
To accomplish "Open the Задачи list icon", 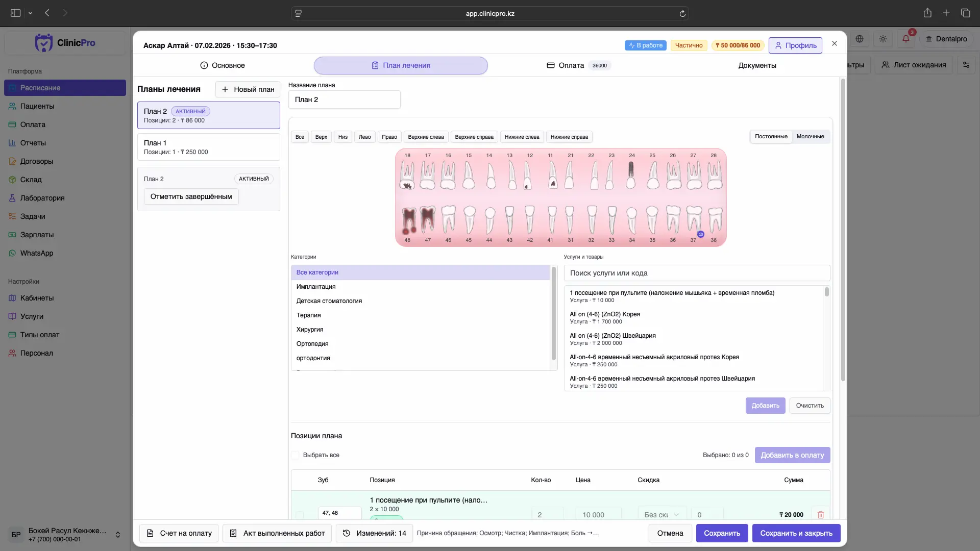I will point(12,216).
